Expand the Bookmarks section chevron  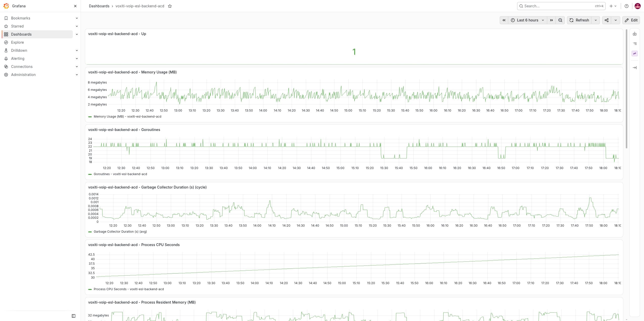click(x=77, y=18)
